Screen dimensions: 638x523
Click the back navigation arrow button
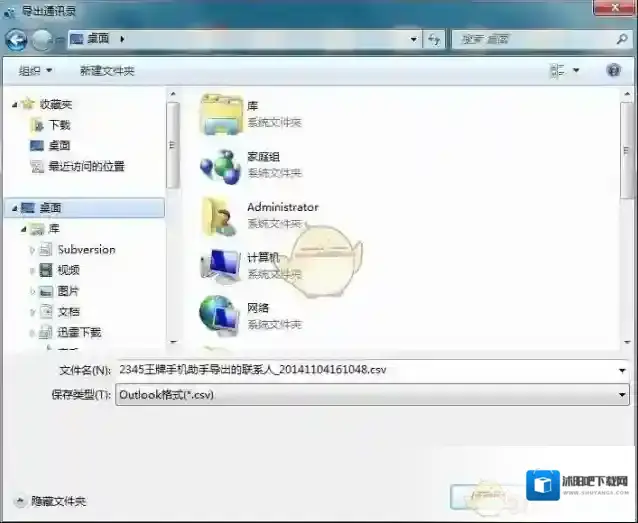(x=16, y=39)
